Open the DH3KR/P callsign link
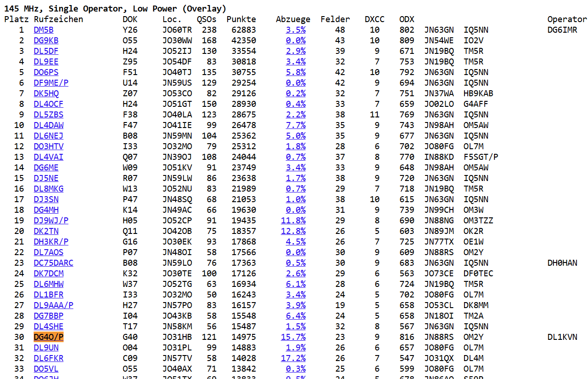The width and height of the screenshot is (588, 379). tap(51, 242)
